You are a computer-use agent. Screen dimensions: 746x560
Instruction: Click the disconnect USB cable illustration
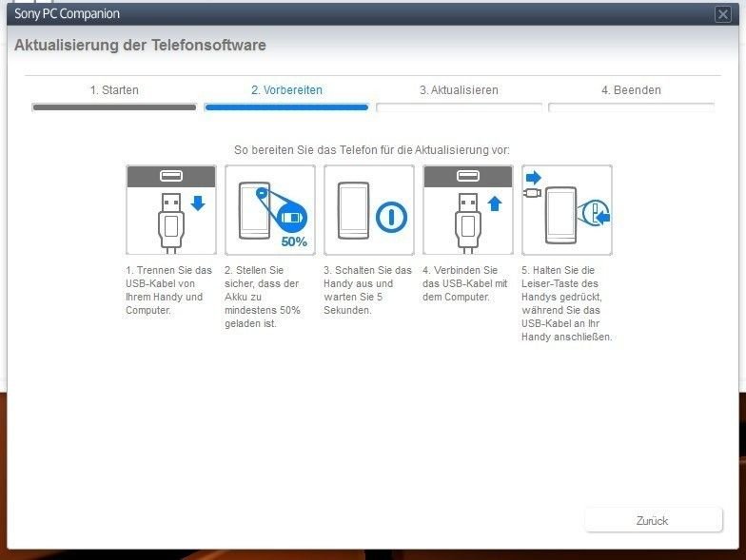coord(171,209)
